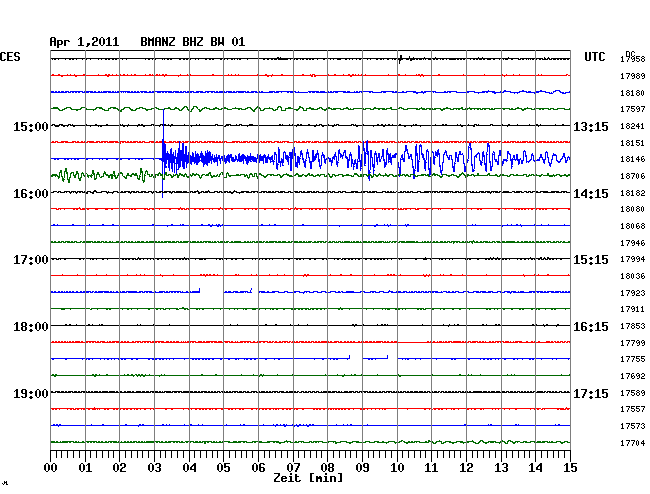Click the DC value 17557
The image size is (650, 494).
coord(633,409)
